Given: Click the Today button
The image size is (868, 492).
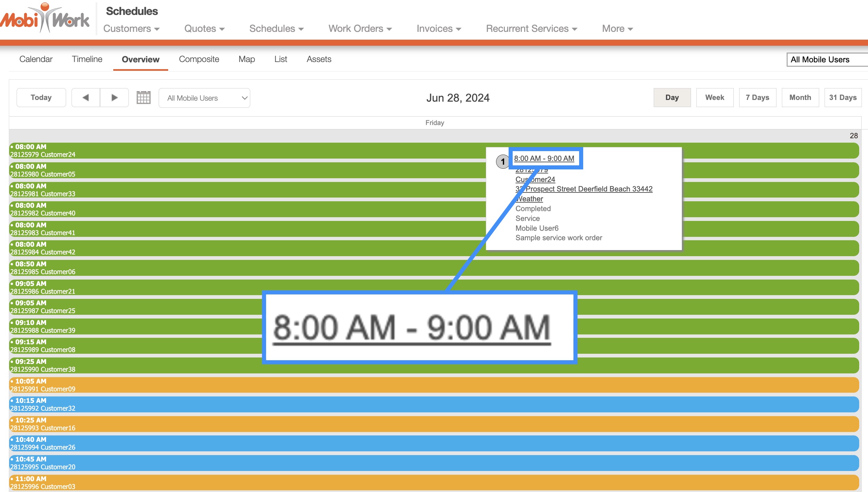Looking at the screenshot, I should click(x=41, y=98).
